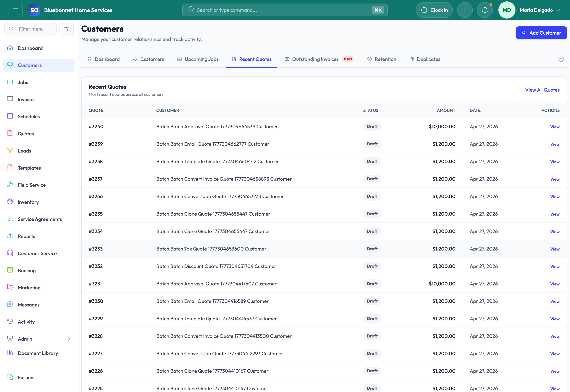570x392 pixels.
Task: Click the Clock In button
Action: 434,10
